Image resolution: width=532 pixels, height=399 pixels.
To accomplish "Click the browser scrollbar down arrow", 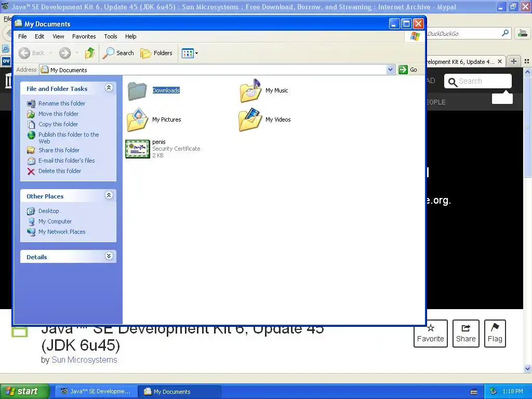I will pos(527,369).
